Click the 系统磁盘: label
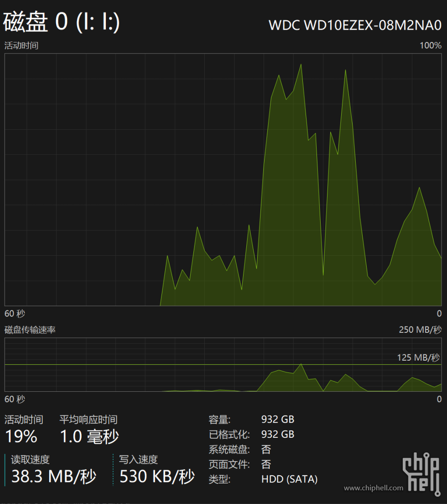The width and height of the screenshot is (447, 504). 229,449
